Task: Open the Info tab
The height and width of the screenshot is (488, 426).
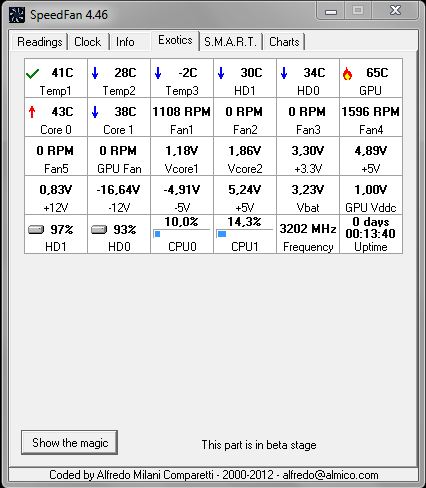Action: click(x=125, y=42)
